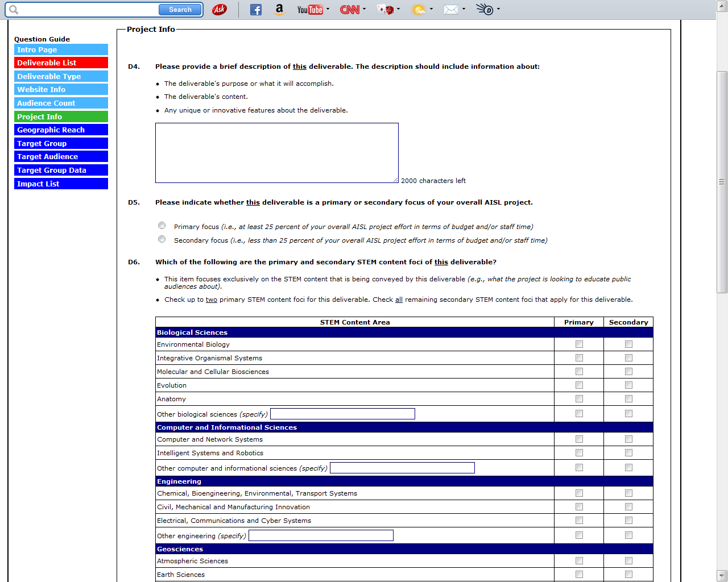
Task: Expand the YouTube toolbar dropdown arrow
Action: click(328, 9)
